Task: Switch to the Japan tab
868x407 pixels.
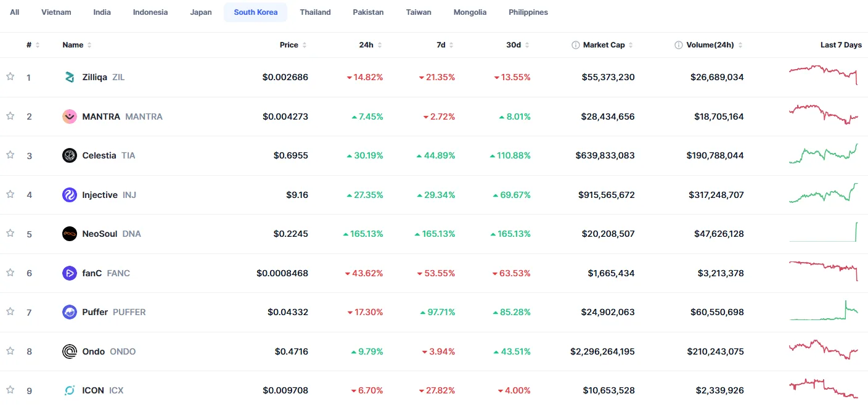Action: pyautogui.click(x=201, y=12)
